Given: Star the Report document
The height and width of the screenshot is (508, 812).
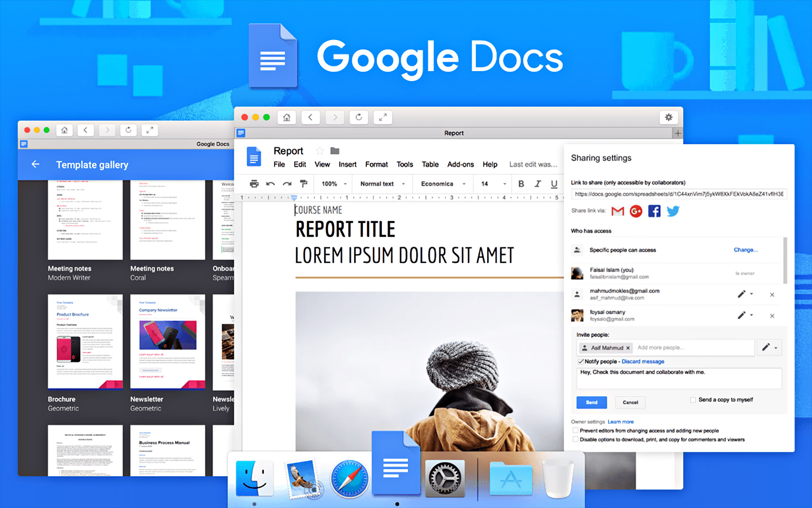Looking at the screenshot, I should point(320,151).
